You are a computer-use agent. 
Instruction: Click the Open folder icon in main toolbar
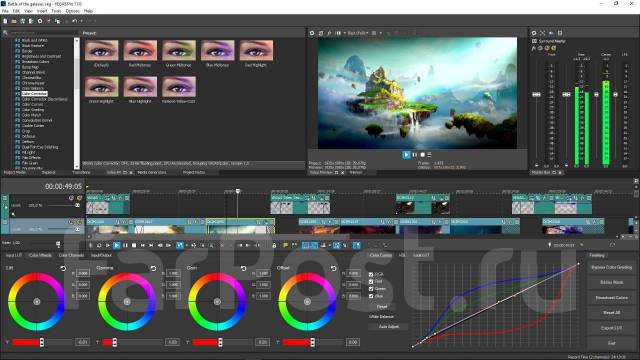[14, 21]
